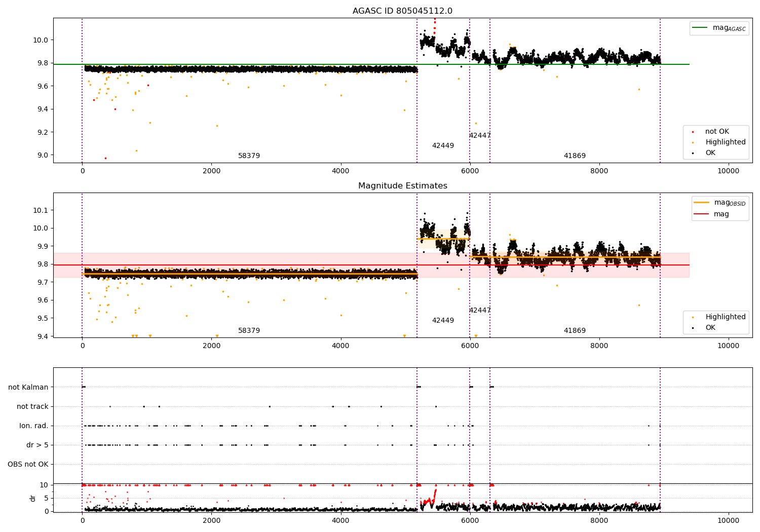Click the 'not track' axis label

(x=32, y=407)
